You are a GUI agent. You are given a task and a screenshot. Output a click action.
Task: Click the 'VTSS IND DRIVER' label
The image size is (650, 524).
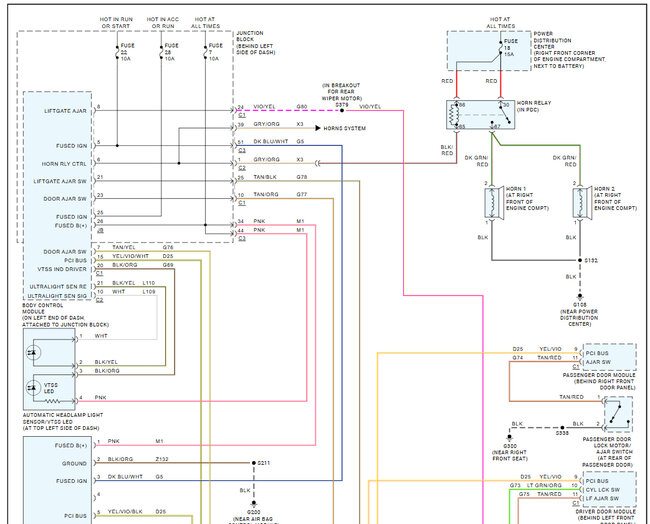coord(62,269)
